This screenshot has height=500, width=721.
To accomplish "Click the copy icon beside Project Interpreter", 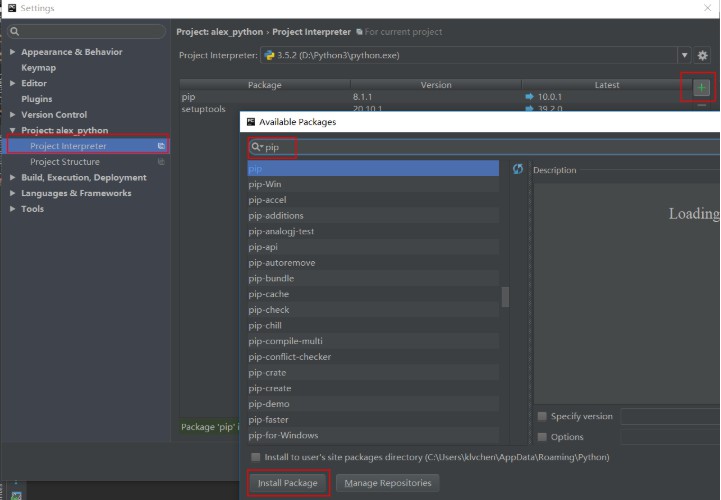I will (161, 146).
